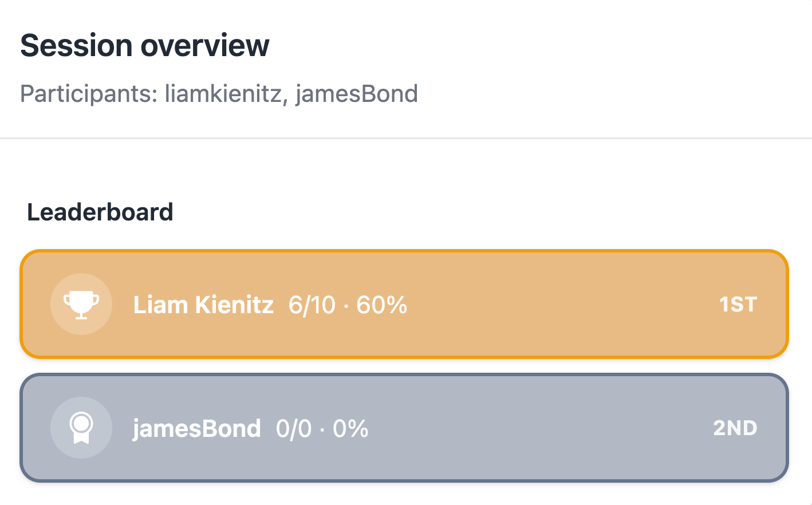The image size is (812, 505).
Task: Click Liam Kienitz's 6/10 score
Action: [x=312, y=305]
